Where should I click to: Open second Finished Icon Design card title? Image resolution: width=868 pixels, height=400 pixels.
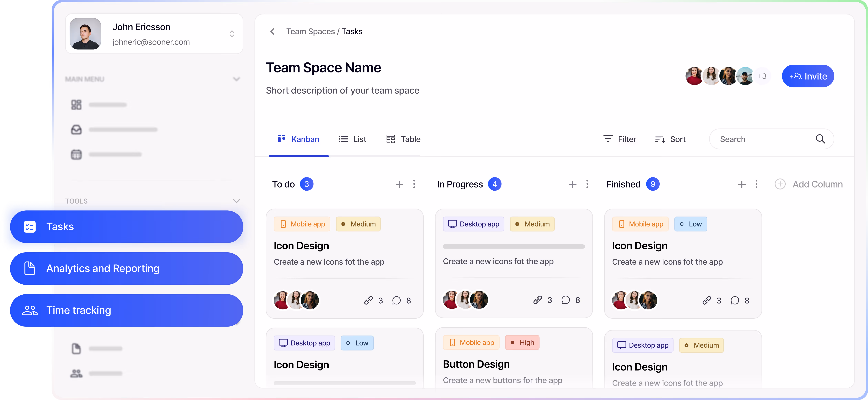point(639,367)
